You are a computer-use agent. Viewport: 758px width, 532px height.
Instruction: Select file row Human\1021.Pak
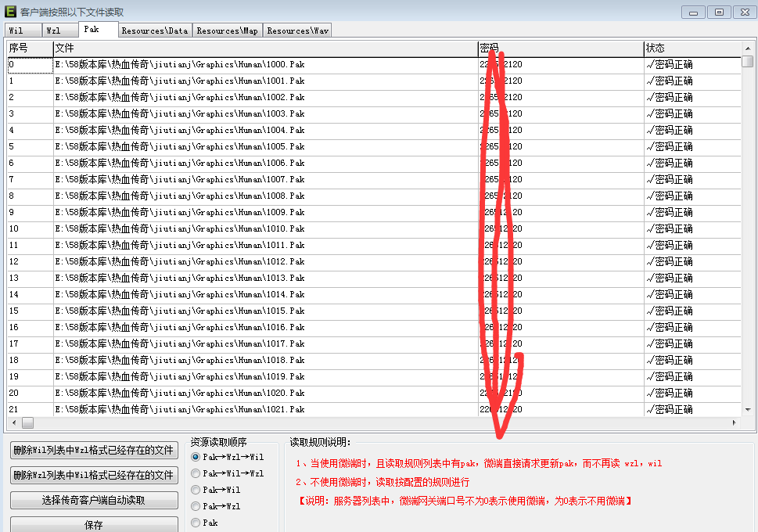click(x=374, y=410)
